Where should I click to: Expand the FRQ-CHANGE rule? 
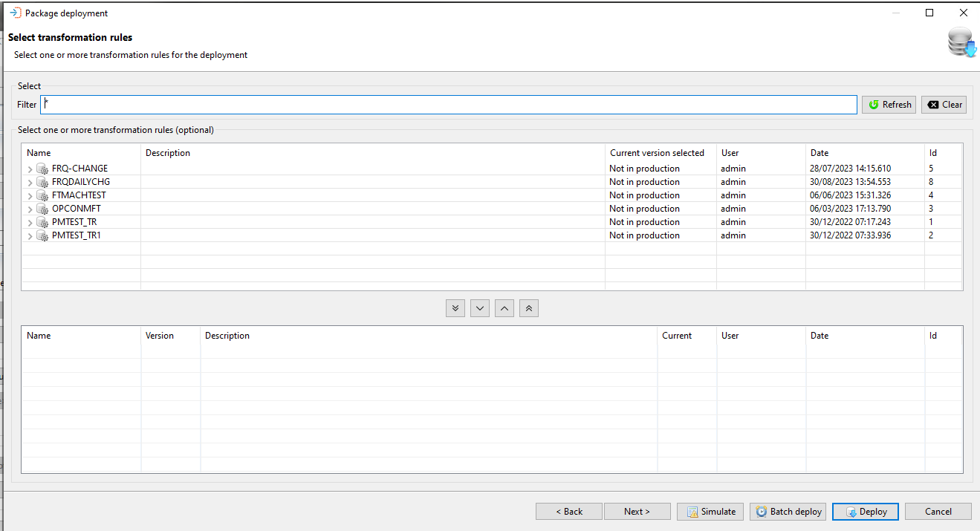pyautogui.click(x=30, y=169)
